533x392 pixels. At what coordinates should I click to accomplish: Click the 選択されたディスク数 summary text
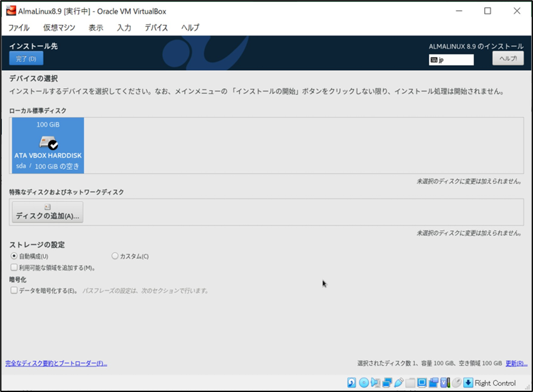[x=430, y=363]
